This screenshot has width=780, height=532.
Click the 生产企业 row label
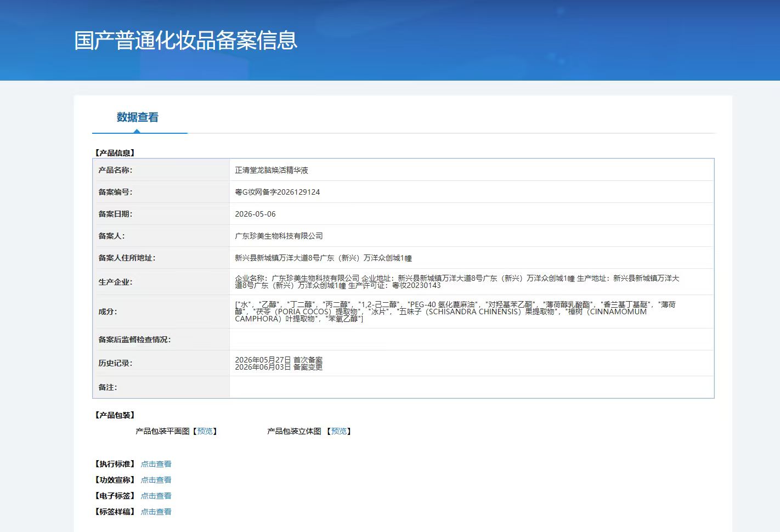[x=115, y=282]
